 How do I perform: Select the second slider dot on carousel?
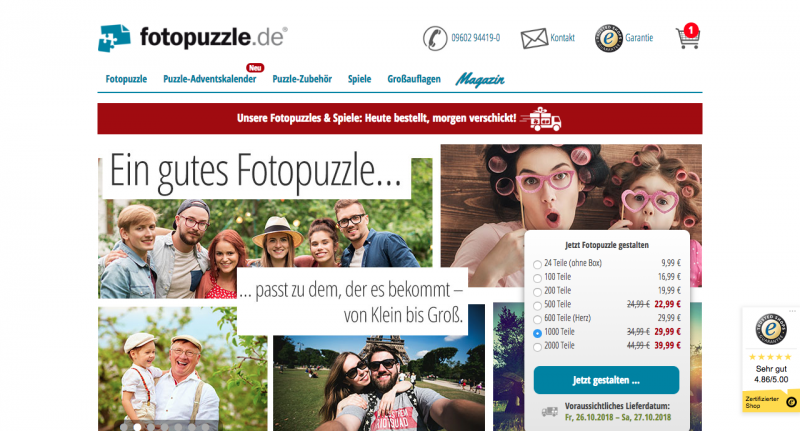[x=137, y=426]
